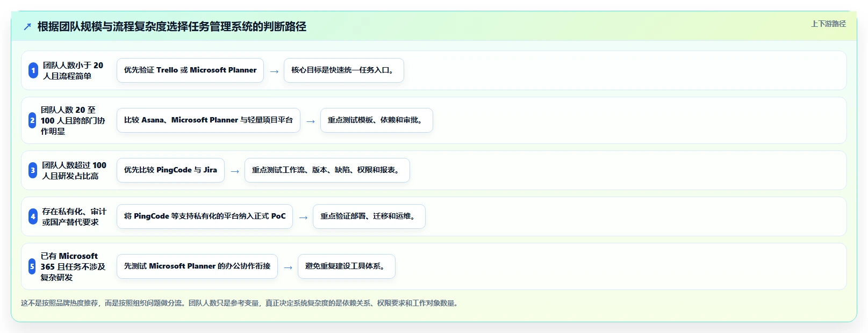
Task: Click step number 5 badge
Action: (x=32, y=266)
